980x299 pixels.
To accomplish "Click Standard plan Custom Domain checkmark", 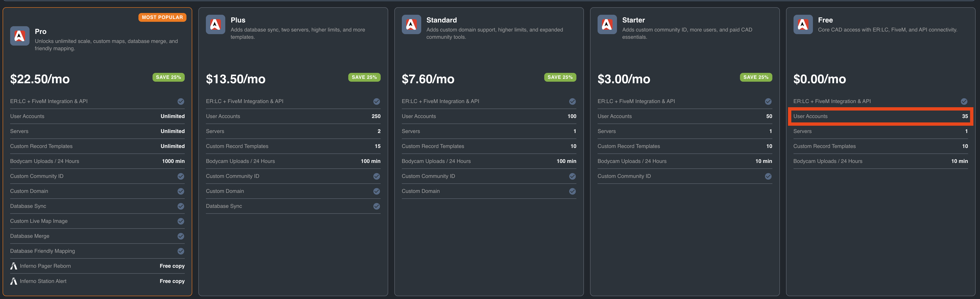I will (x=572, y=191).
